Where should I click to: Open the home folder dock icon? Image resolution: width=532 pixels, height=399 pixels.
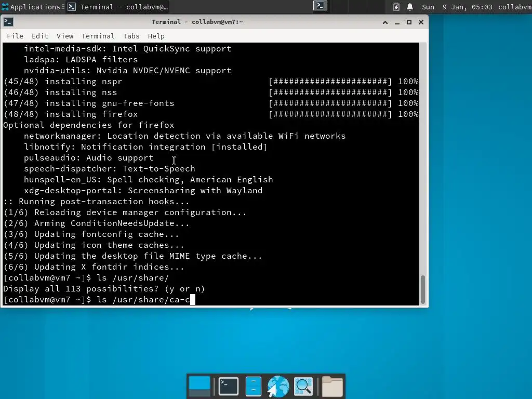point(332,386)
